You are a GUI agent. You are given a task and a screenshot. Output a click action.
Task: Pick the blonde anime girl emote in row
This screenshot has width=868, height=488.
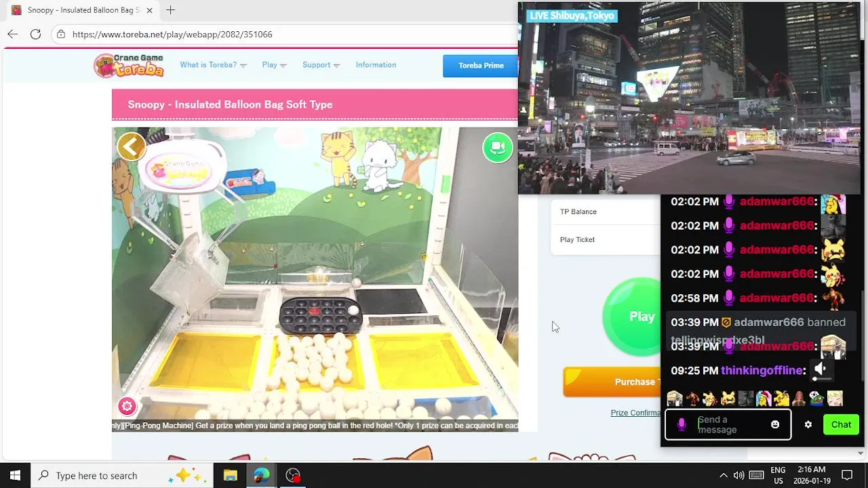(835, 399)
